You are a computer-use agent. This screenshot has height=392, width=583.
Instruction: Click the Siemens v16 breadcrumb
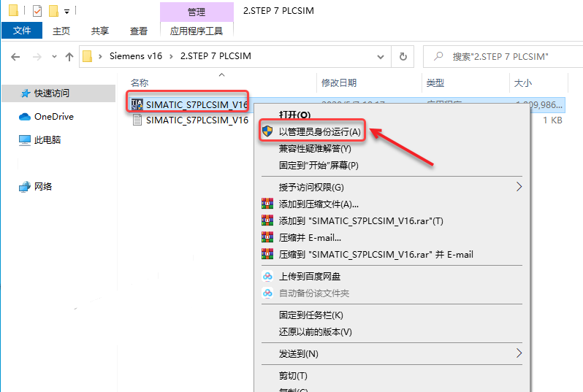136,56
